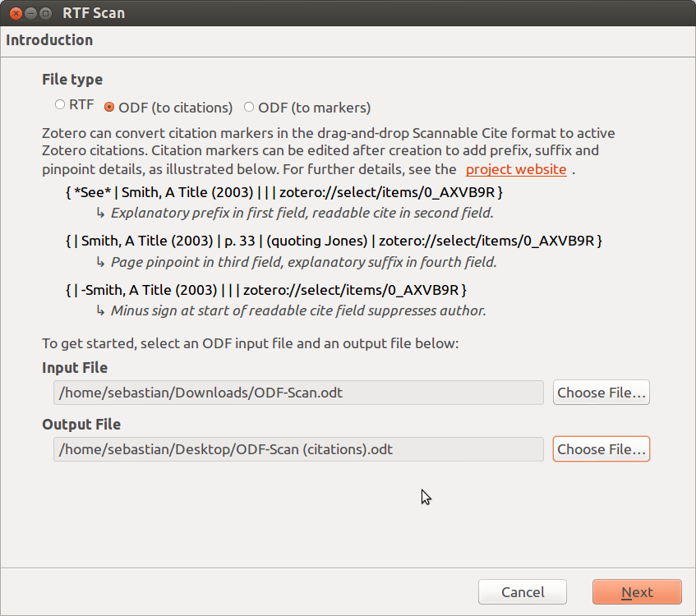Click the 'Output File' label
Viewport: 696px width, 616px height.
pos(81,425)
